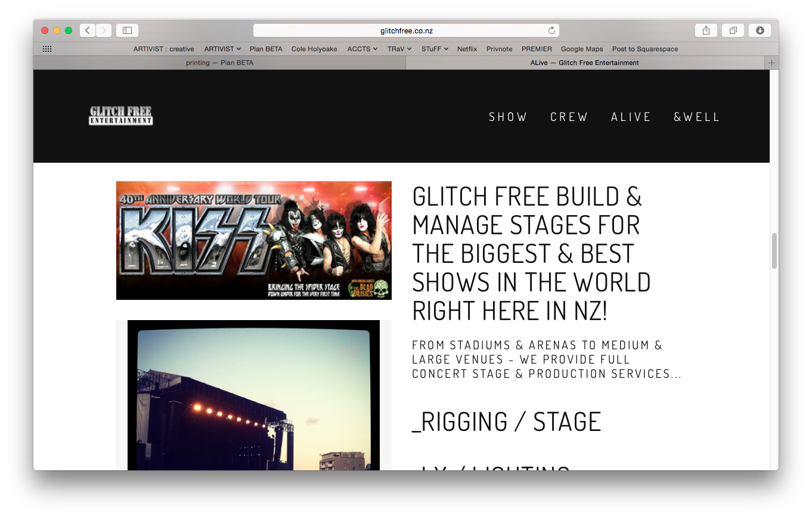The image size is (812, 518).
Task: Open Top Sites grid icon in the favorites bar
Action: click(47, 49)
